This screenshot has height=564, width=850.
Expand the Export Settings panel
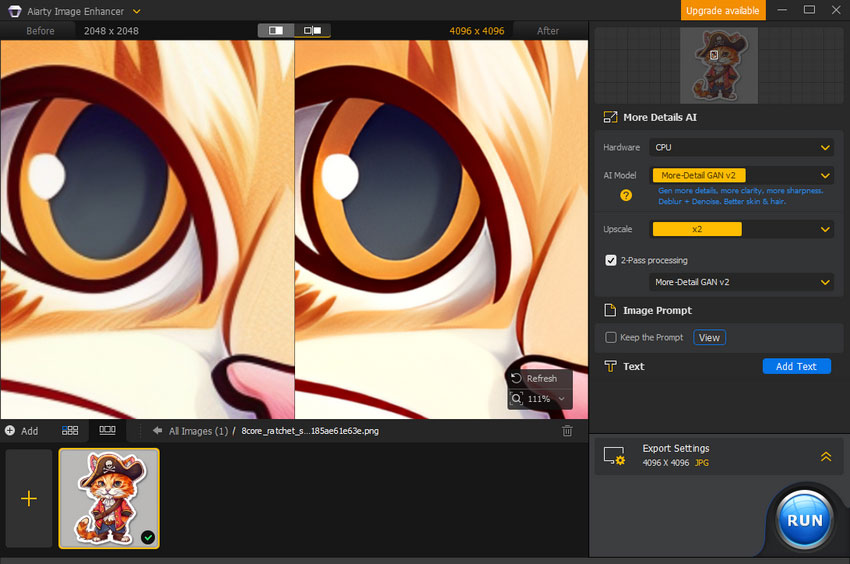825,456
